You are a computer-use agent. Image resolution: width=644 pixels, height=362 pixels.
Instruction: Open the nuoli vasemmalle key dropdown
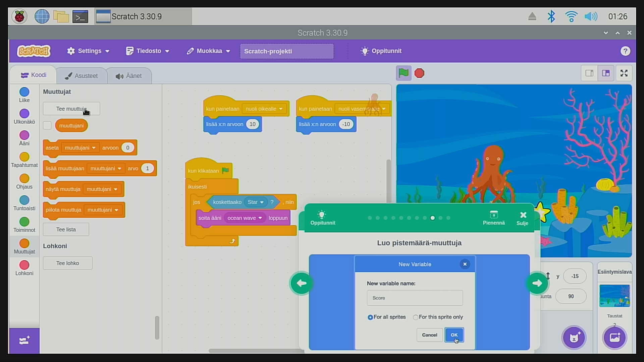tap(362, 109)
